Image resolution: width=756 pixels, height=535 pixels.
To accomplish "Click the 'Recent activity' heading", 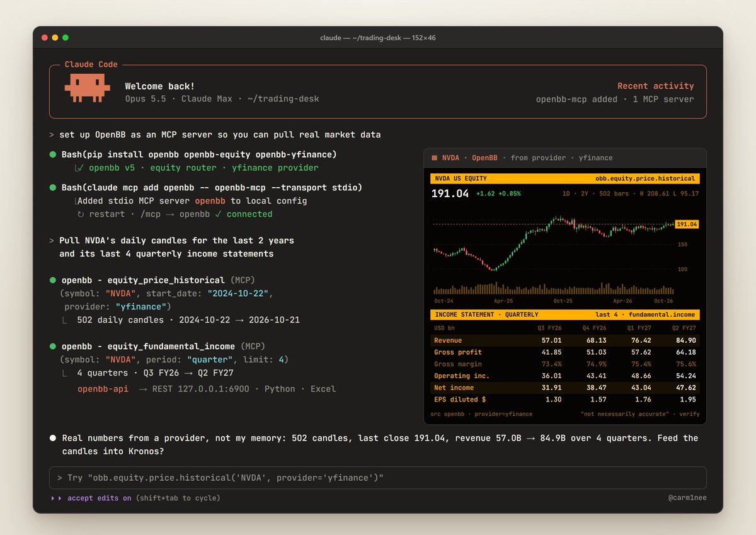I will click(x=656, y=86).
